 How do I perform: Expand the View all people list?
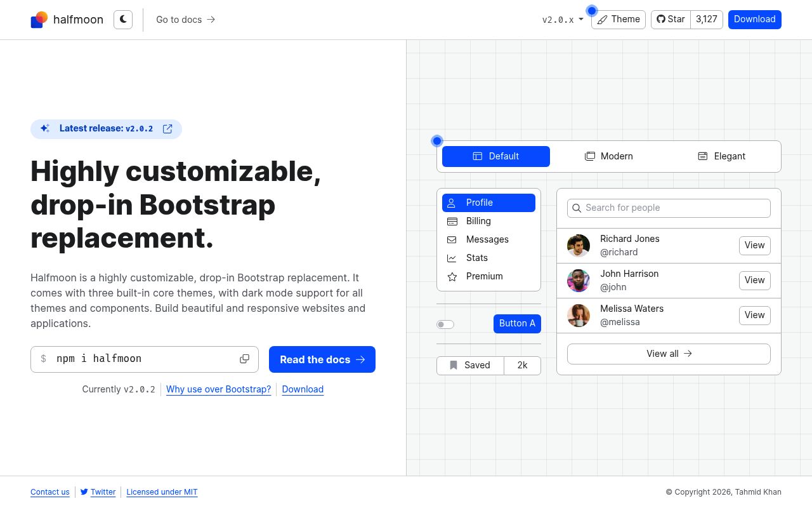(669, 354)
